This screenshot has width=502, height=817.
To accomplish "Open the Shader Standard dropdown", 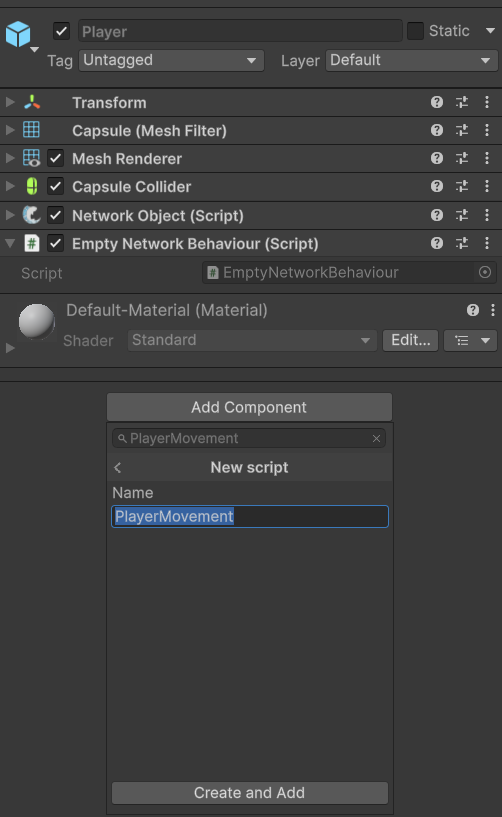I will [x=252, y=340].
